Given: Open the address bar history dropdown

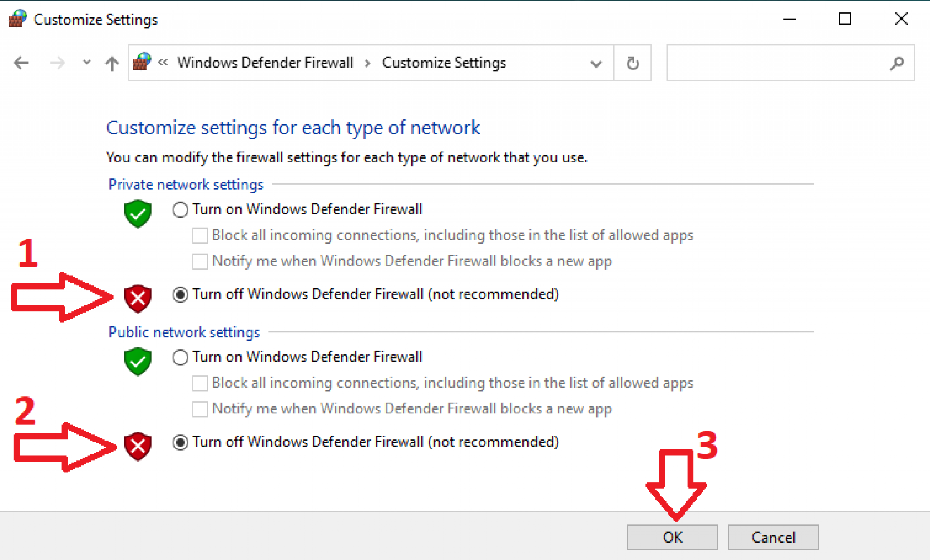Looking at the screenshot, I should tap(596, 64).
